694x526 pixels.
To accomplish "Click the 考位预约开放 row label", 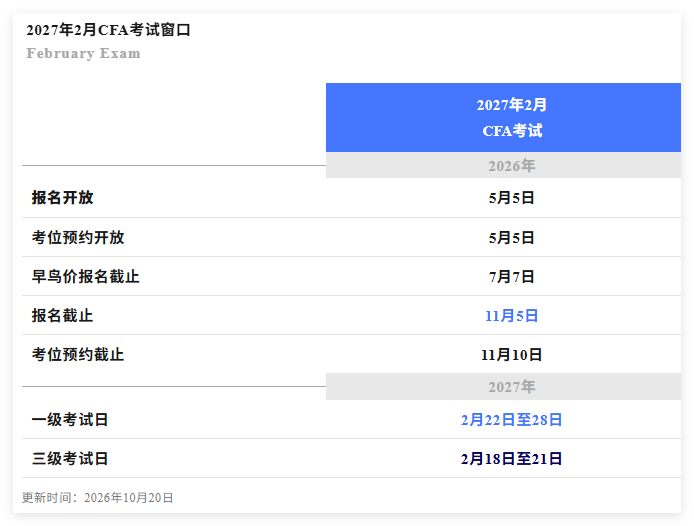I will pos(78,237).
